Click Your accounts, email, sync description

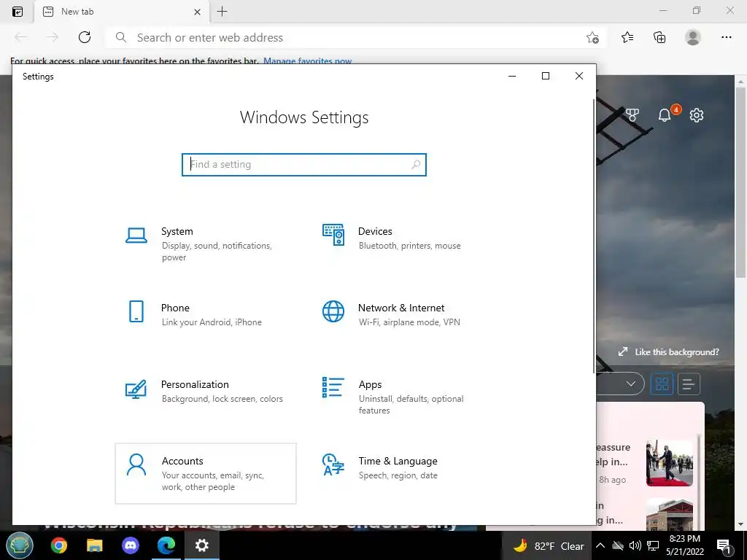point(212,481)
